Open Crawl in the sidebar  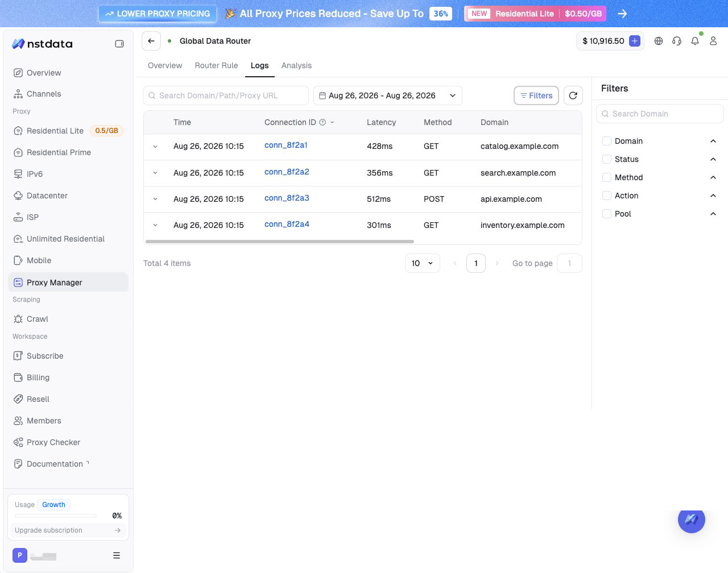[x=68, y=319]
